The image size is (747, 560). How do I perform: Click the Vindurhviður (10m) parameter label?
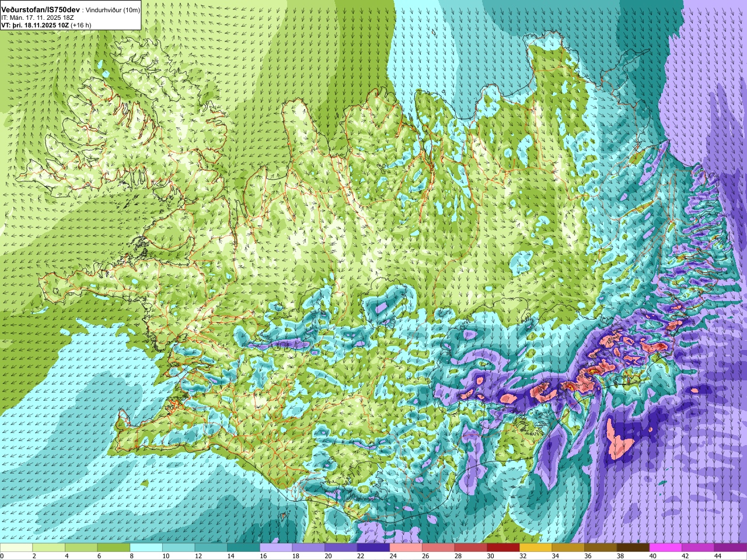113,10
